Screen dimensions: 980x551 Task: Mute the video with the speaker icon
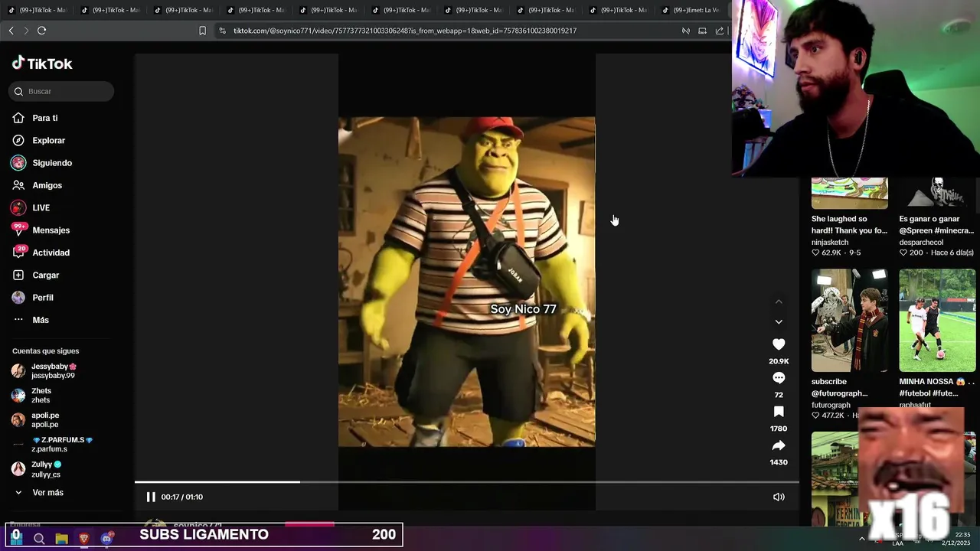(x=779, y=497)
